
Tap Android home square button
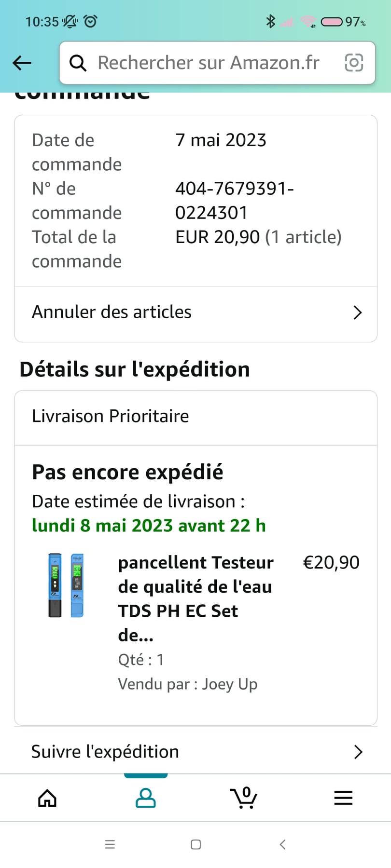click(x=195, y=844)
